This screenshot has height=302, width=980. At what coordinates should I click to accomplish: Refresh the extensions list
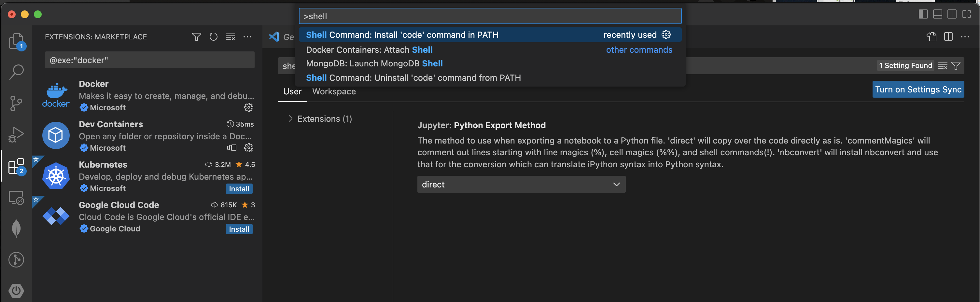pos(214,37)
